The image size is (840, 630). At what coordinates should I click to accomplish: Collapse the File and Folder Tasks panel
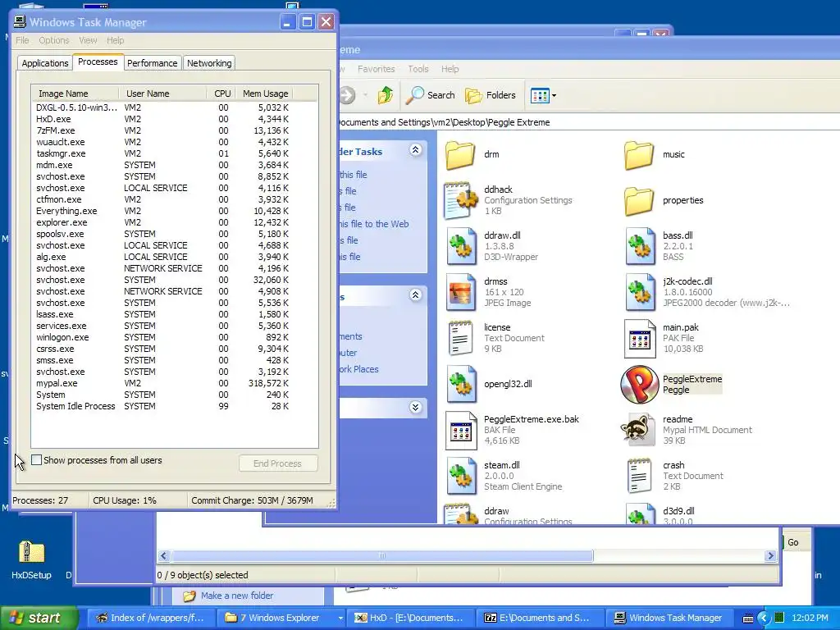(x=415, y=150)
